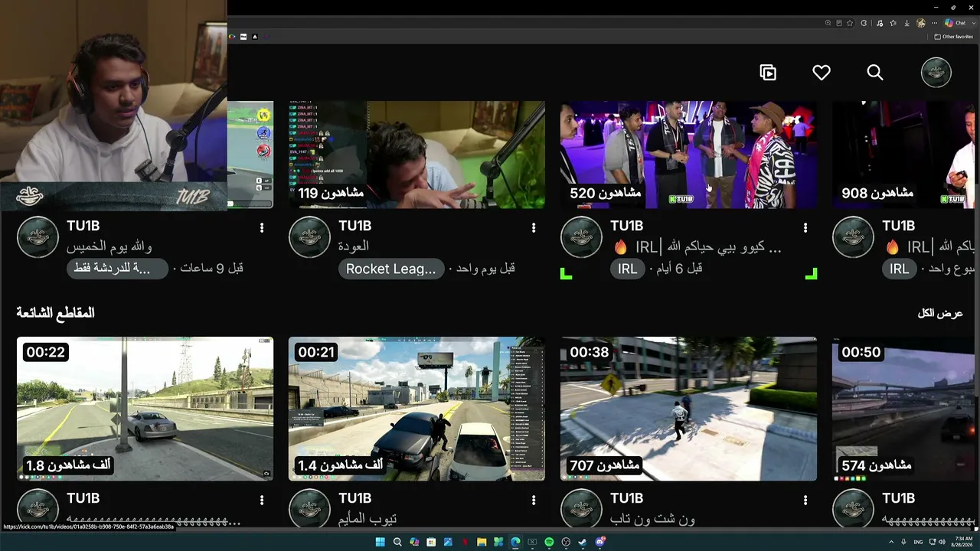Open the Windows Start menu
The height and width of the screenshot is (551, 980).
(x=381, y=542)
